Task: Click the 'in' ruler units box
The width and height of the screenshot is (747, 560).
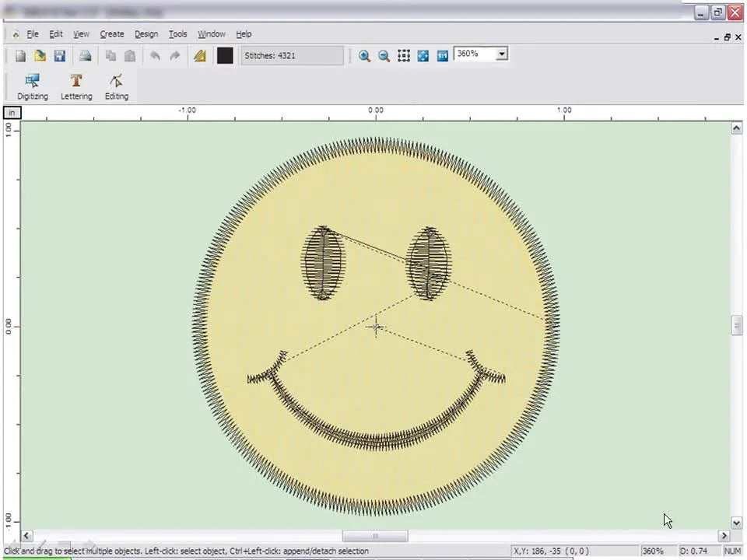Action: click(12, 113)
